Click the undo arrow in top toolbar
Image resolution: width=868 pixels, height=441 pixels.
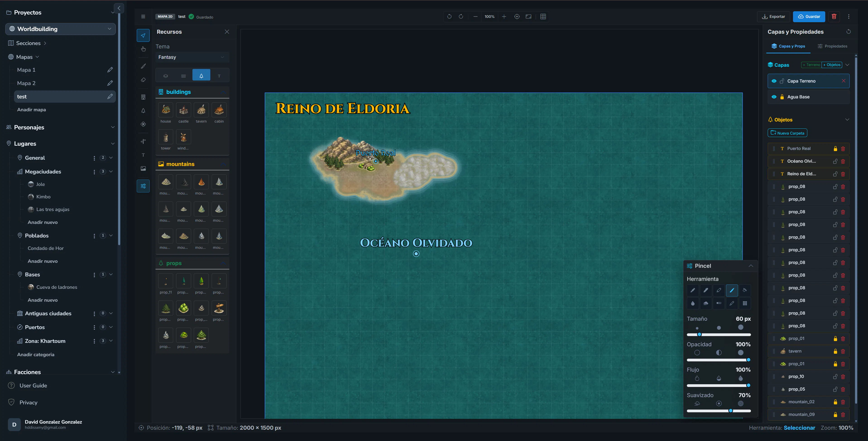point(449,17)
